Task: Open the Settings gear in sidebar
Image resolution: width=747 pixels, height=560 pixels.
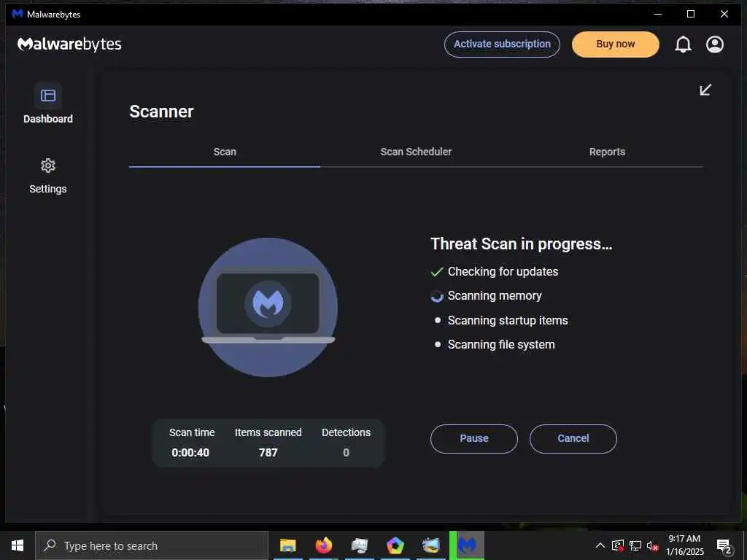Action: [48, 166]
